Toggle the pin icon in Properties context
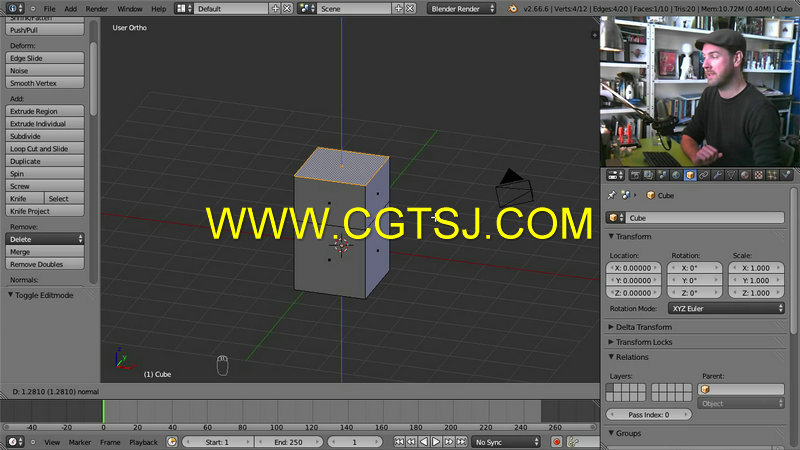 [612, 195]
